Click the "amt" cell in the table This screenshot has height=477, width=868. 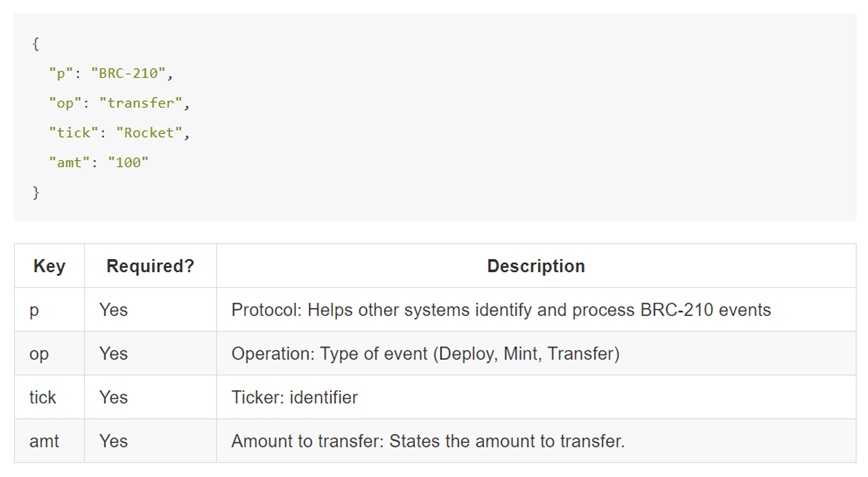[x=44, y=440]
